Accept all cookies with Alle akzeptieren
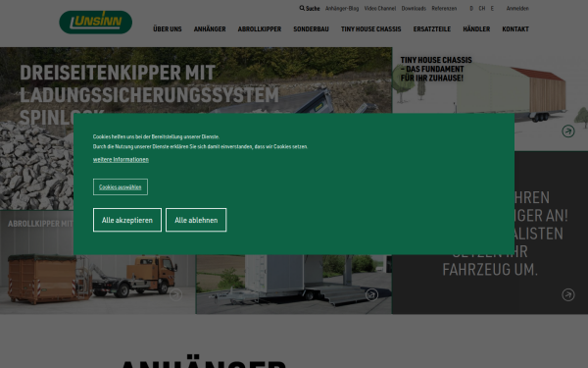Viewport: 588px width, 368px height. tap(127, 220)
